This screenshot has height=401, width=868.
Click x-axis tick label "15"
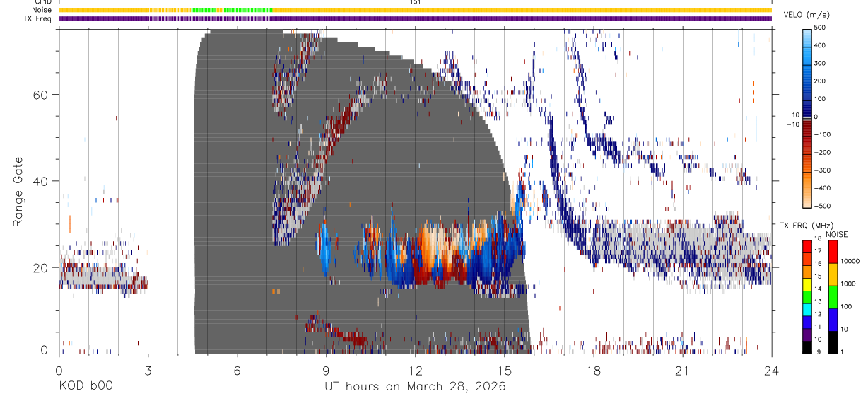504,371
